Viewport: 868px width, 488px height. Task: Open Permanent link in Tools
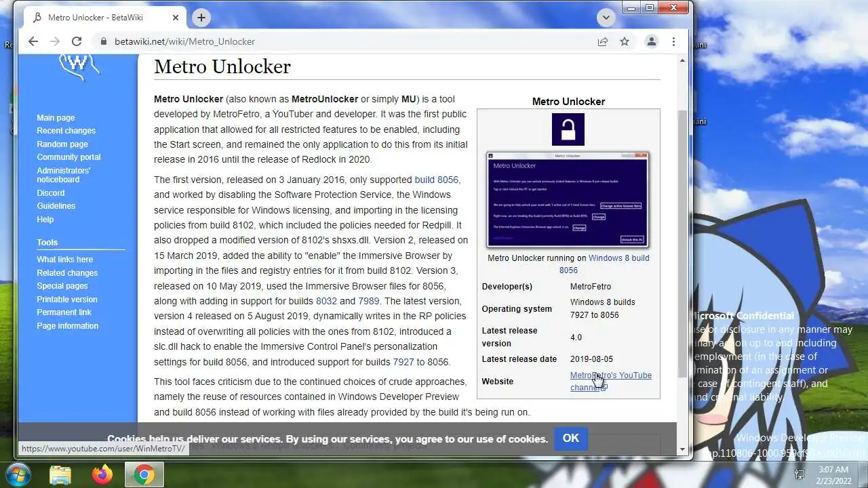click(64, 312)
